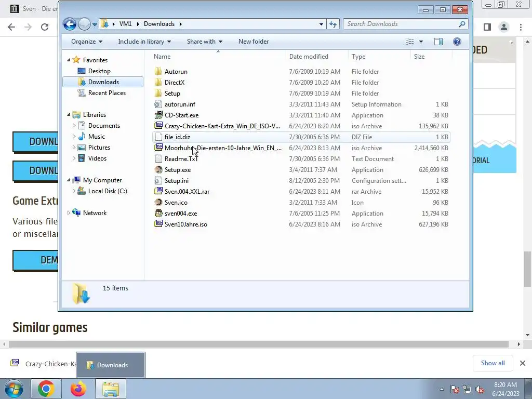Image resolution: width=532 pixels, height=399 pixels.
Task: Toggle the preview pane
Action: [x=438, y=42]
